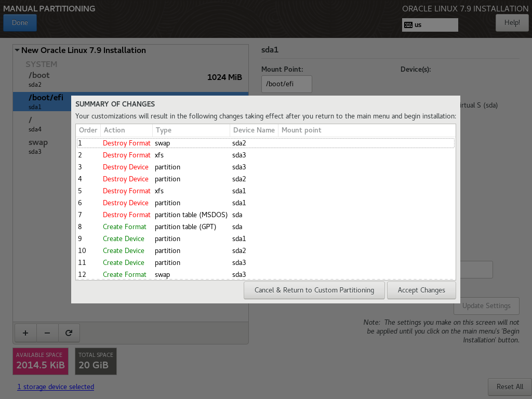
Task: Click the sda1 heading in the details pane
Action: tap(270, 50)
